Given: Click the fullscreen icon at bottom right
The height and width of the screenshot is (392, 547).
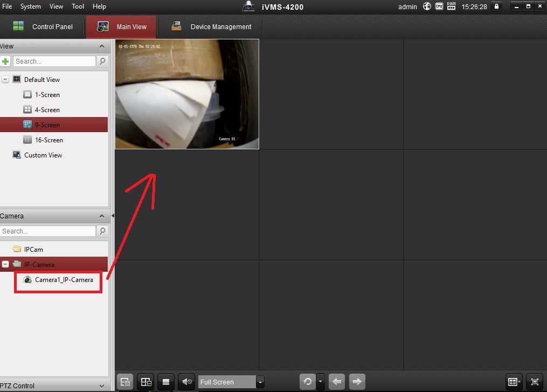Looking at the screenshot, I should pyautogui.click(x=535, y=382).
